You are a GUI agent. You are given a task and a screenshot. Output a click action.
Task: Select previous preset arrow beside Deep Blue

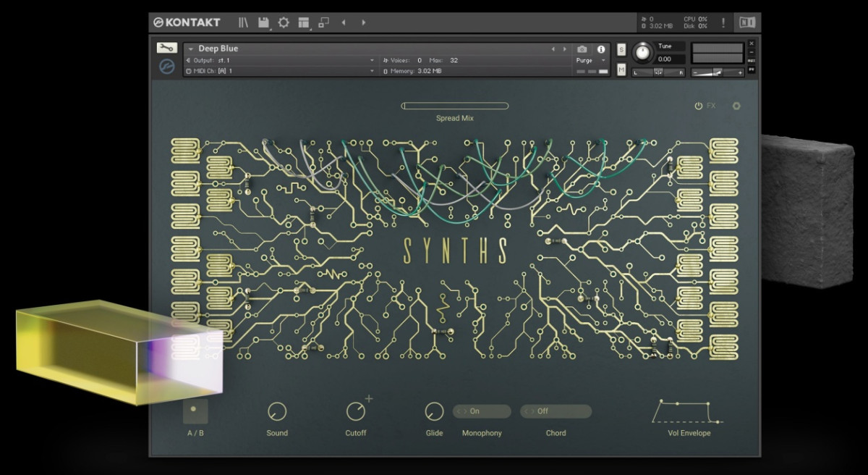click(553, 49)
